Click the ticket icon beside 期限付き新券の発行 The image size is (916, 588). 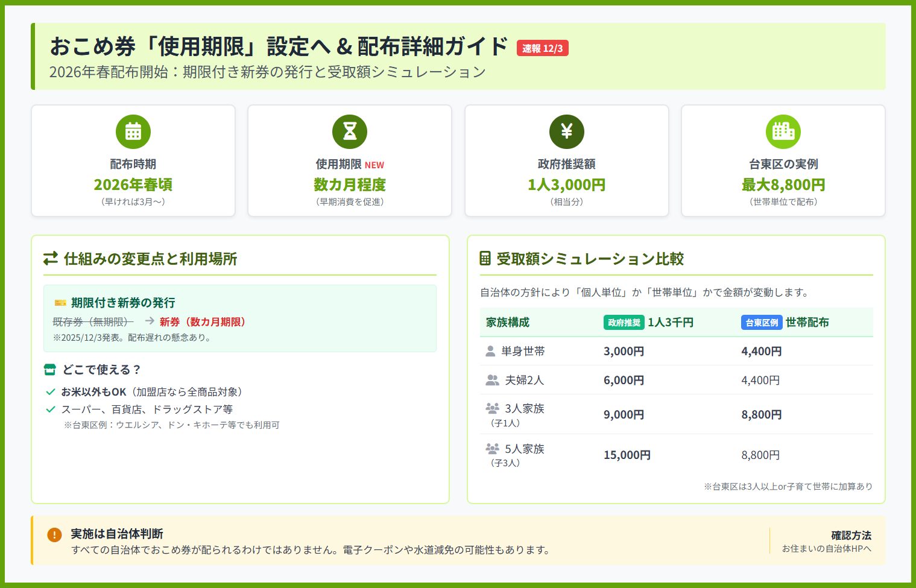(x=60, y=303)
